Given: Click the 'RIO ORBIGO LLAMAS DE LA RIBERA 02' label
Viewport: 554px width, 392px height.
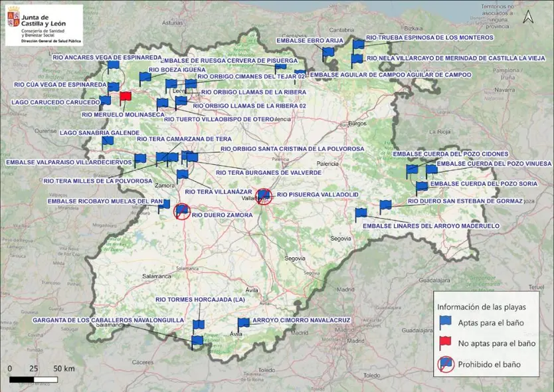Looking at the screenshot, I should (250, 106).
